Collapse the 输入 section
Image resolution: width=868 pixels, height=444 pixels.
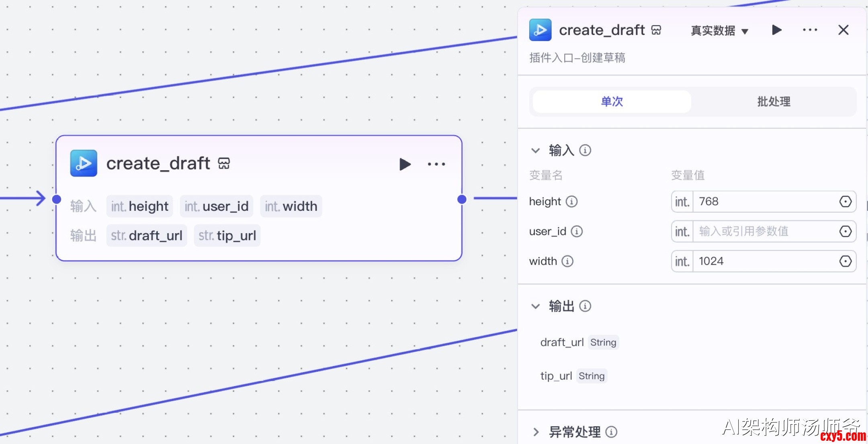535,151
